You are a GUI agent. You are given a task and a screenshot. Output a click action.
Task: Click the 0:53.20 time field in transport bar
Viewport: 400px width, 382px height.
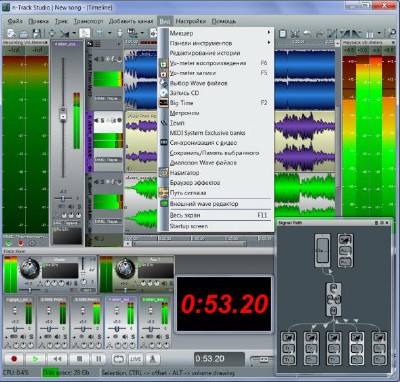(219, 359)
